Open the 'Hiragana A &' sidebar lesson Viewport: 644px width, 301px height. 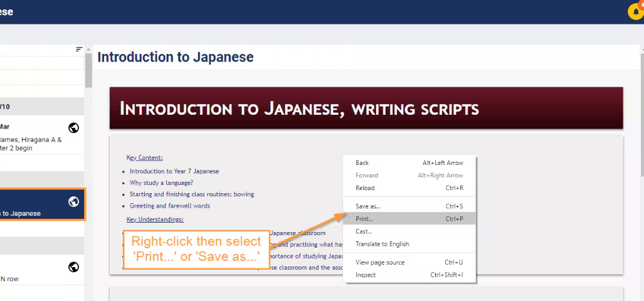point(42,135)
